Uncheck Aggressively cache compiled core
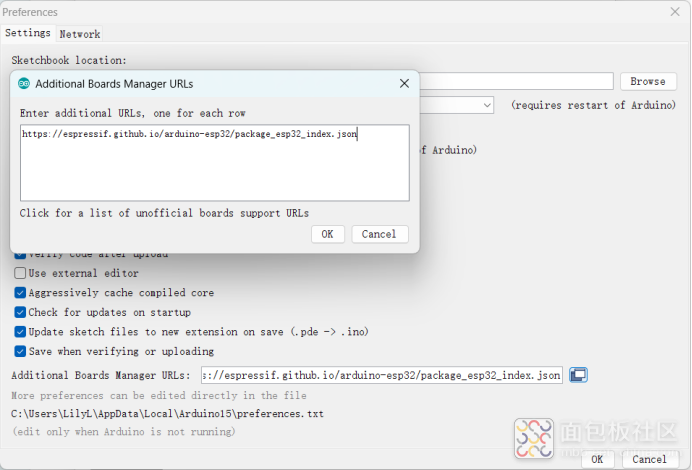The width and height of the screenshot is (692, 470). [20, 293]
